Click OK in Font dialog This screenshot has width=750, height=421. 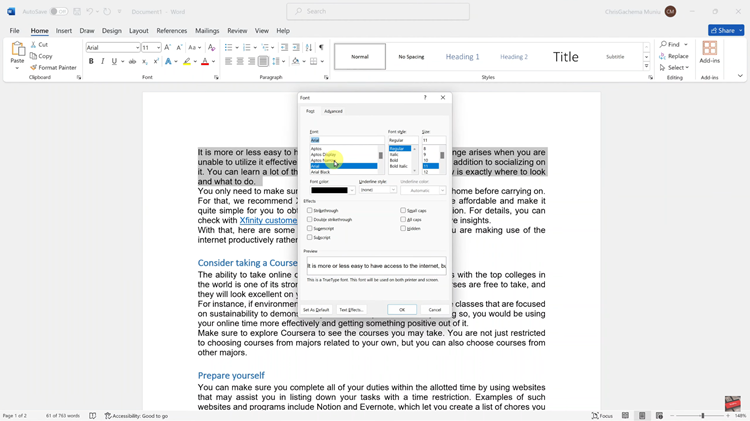point(402,310)
